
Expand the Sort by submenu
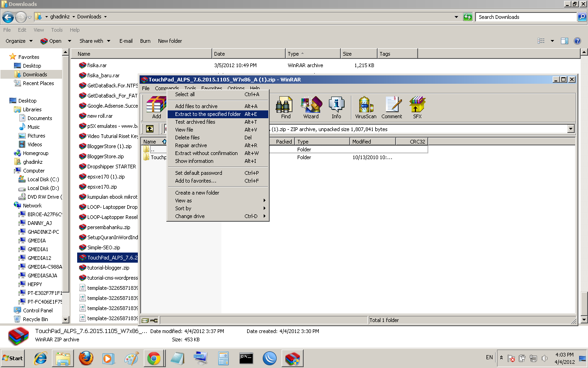(218, 208)
